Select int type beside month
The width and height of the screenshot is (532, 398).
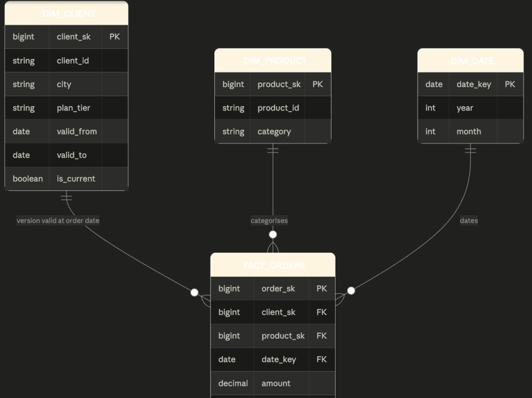[x=430, y=132]
